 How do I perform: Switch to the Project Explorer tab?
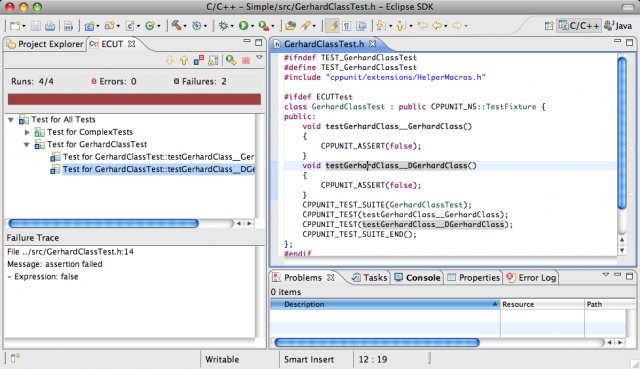pyautogui.click(x=44, y=44)
